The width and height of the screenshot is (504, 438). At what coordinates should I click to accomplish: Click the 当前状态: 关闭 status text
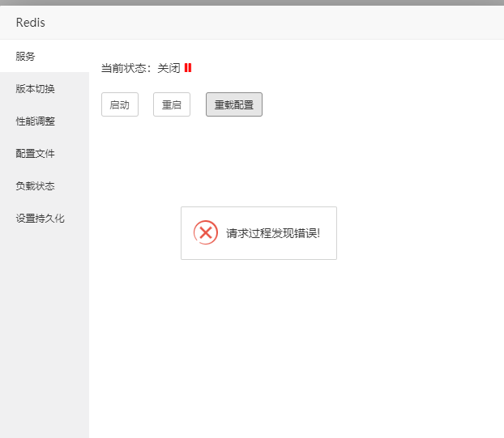coord(141,68)
